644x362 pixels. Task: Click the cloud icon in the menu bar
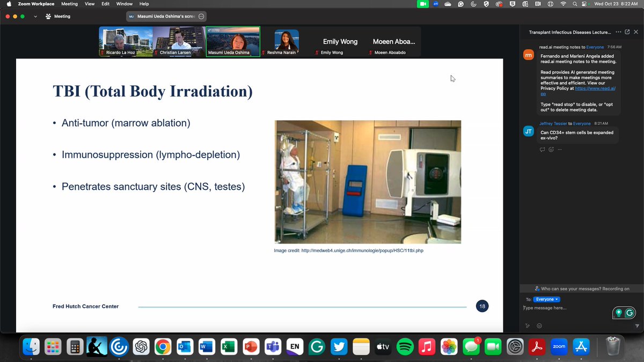448,4
